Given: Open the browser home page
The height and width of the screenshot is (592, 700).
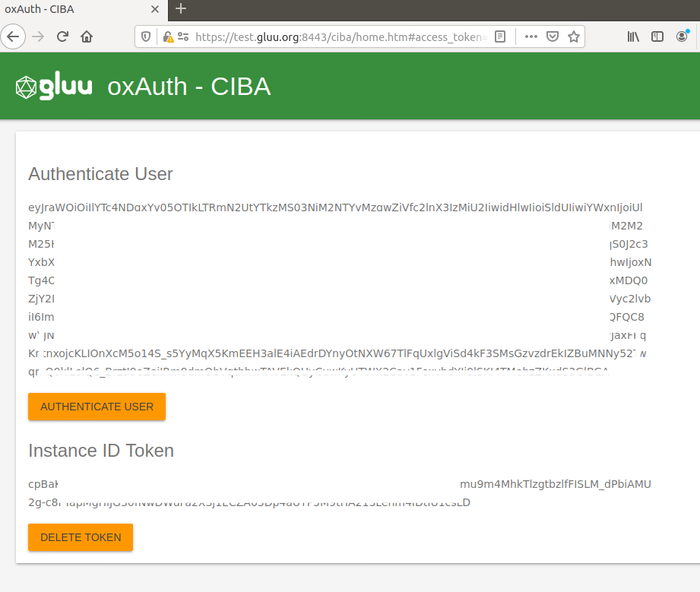Looking at the screenshot, I should 87,36.
